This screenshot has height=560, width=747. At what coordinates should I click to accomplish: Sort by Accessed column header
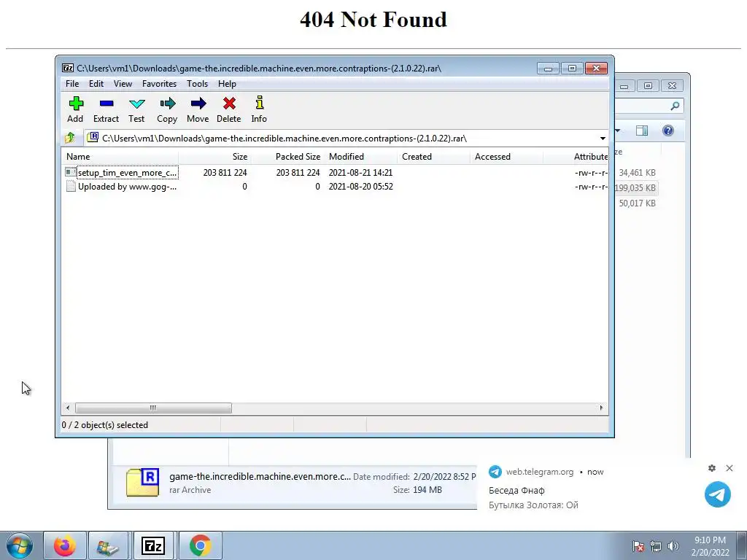[506, 157]
